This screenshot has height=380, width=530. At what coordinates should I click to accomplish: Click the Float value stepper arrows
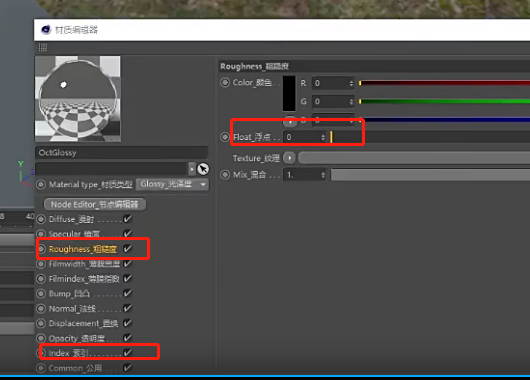pos(323,137)
